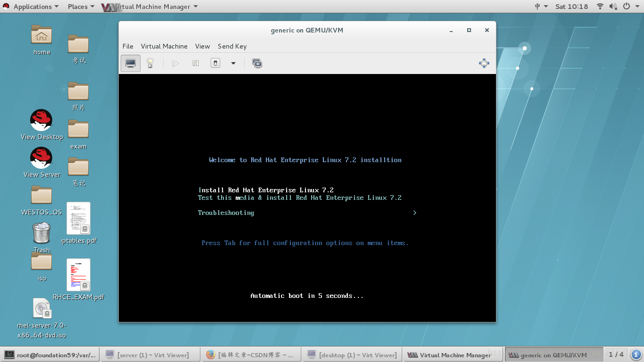This screenshot has height=362, width=644.
Task: Switch to the Firefox CSDN taskbar window
Action: coord(250,355)
